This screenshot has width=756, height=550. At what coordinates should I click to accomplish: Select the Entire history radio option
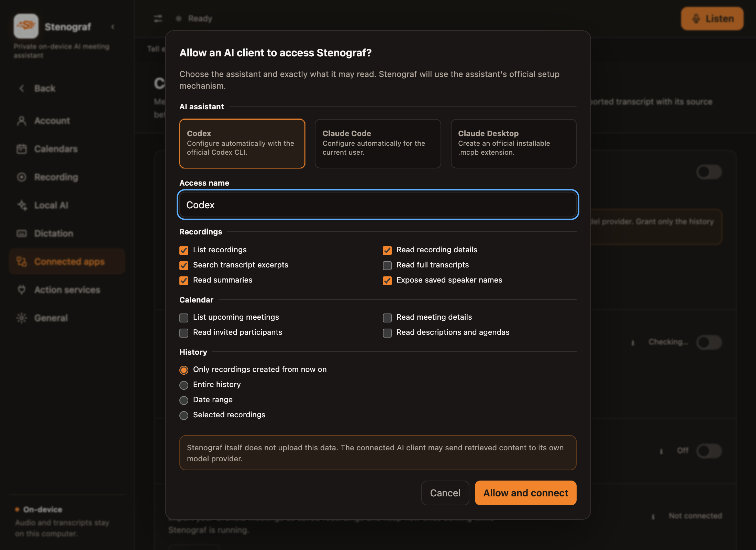(184, 385)
